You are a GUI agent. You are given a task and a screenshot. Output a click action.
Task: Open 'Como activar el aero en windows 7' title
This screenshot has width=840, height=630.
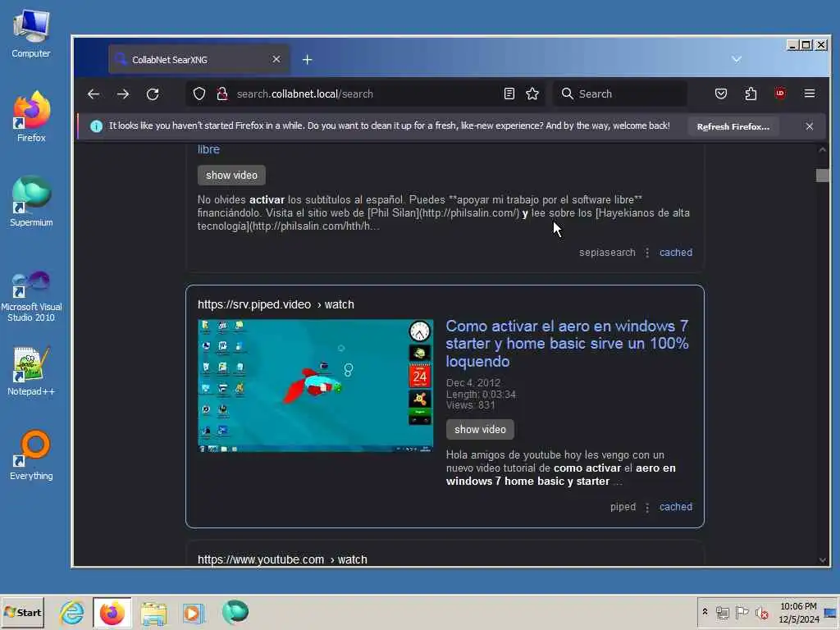(x=568, y=344)
